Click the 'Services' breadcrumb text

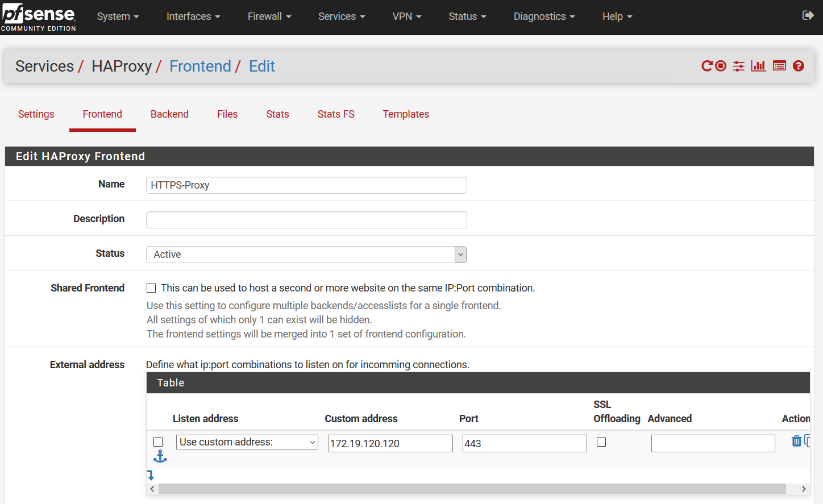(44, 66)
